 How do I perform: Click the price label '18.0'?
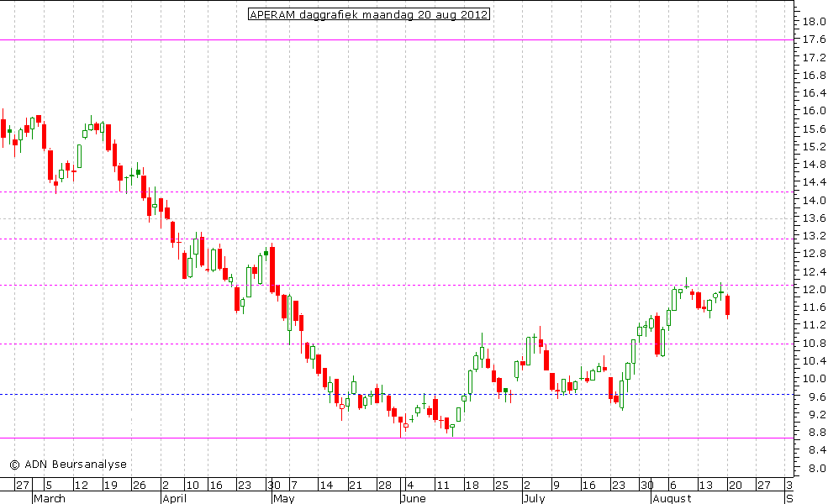814,22
